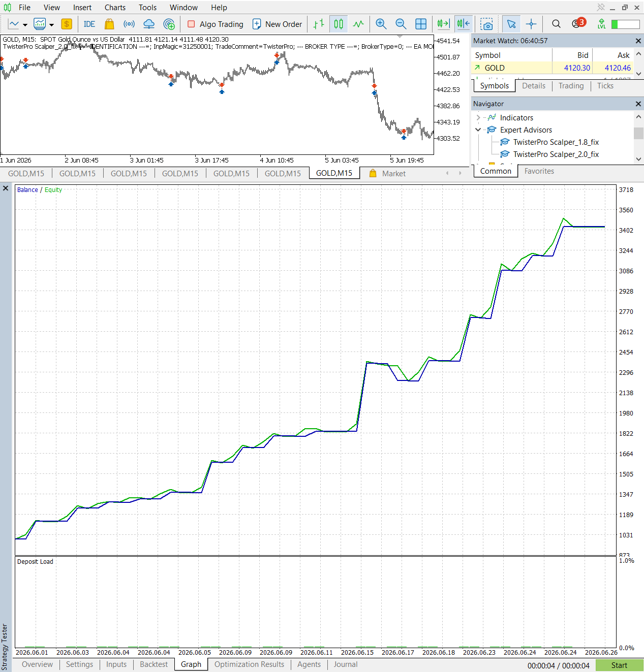Viewport: 644px width, 672px height.
Task: Open the File menu
Action: (24, 8)
